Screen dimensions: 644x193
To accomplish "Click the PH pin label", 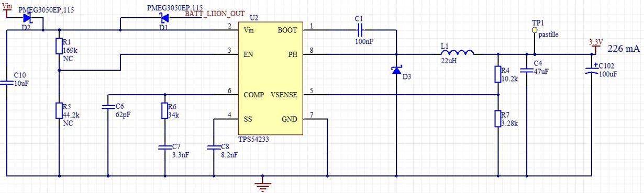I will (x=293, y=54).
